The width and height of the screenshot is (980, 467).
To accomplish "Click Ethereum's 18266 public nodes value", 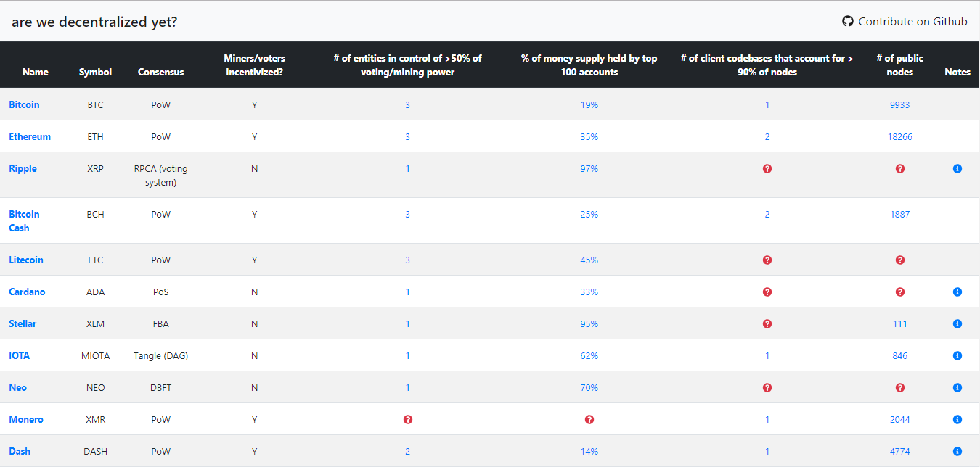I will pyautogui.click(x=900, y=136).
